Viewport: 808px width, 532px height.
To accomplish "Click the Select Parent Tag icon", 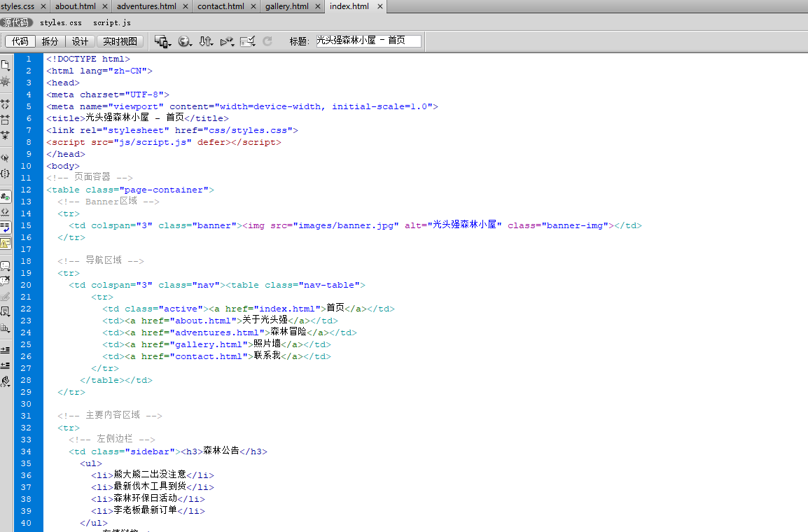I will coord(5,158).
